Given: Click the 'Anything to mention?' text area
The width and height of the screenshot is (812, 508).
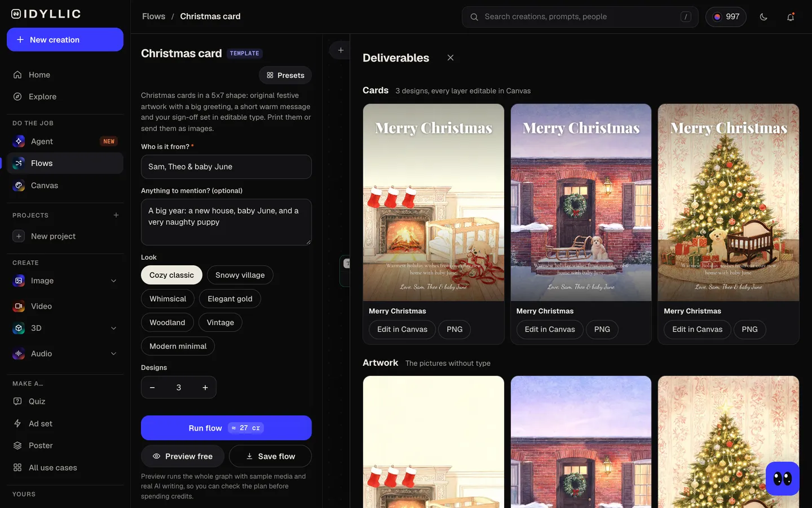Looking at the screenshot, I should (x=226, y=222).
